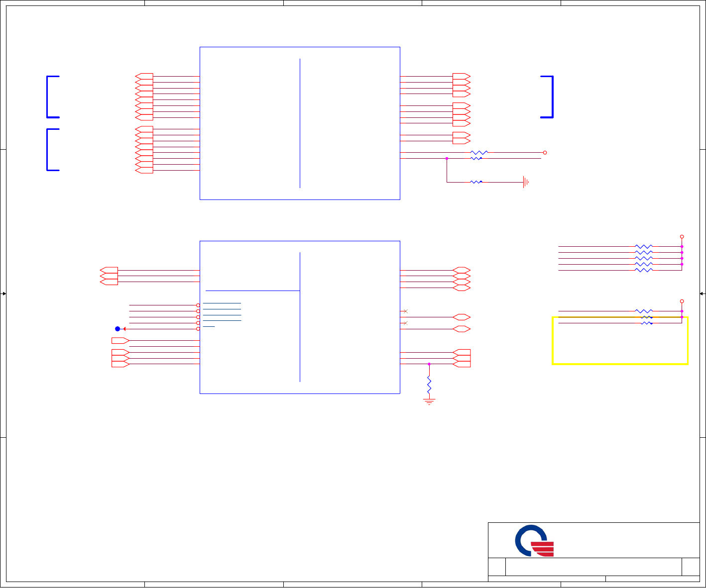Select the upper large component block outline
The height and width of the screenshot is (588, 706).
click(x=300, y=123)
